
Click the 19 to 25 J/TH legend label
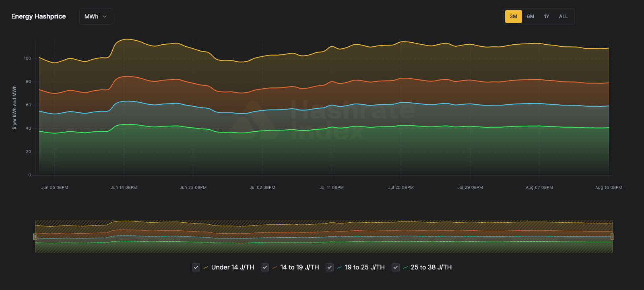coord(365,267)
